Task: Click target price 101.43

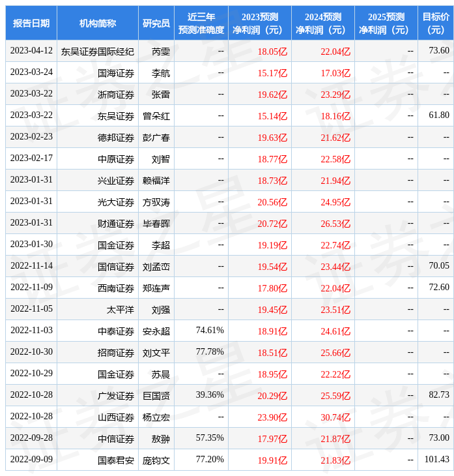Action: tap(436, 460)
